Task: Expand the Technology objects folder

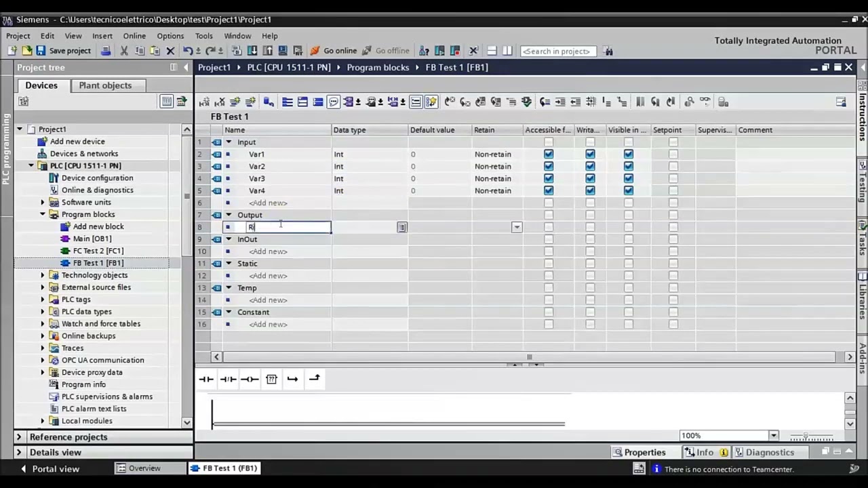Action: point(43,275)
